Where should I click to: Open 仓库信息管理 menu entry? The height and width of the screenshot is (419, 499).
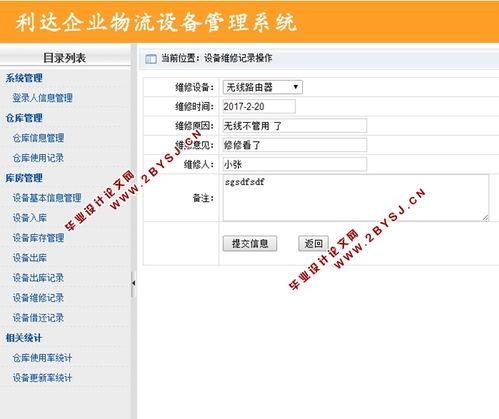38,138
